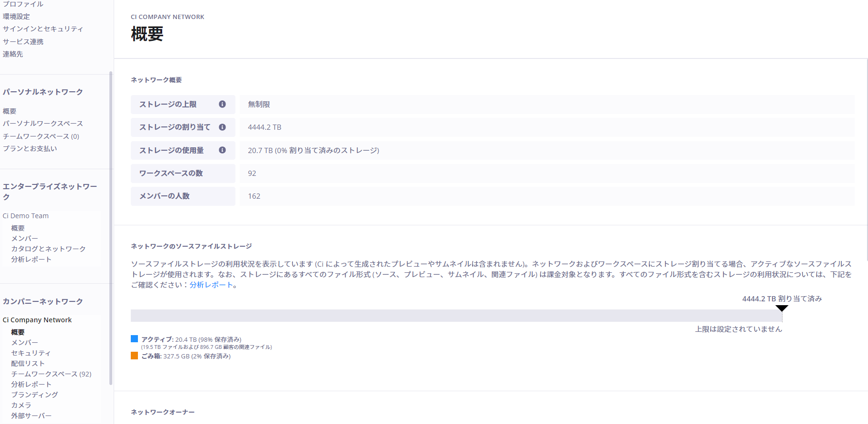868x424 pixels.
Task: Click workspace count value 92
Action: [x=252, y=173]
